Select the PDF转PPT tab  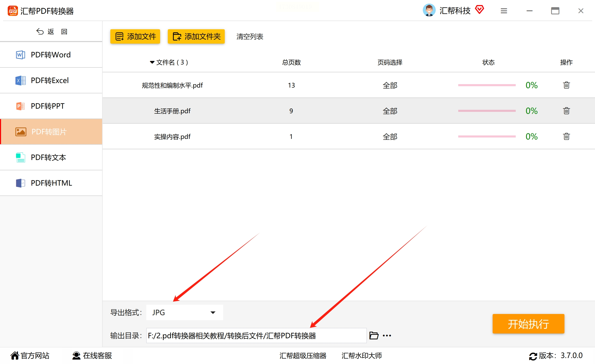point(51,106)
